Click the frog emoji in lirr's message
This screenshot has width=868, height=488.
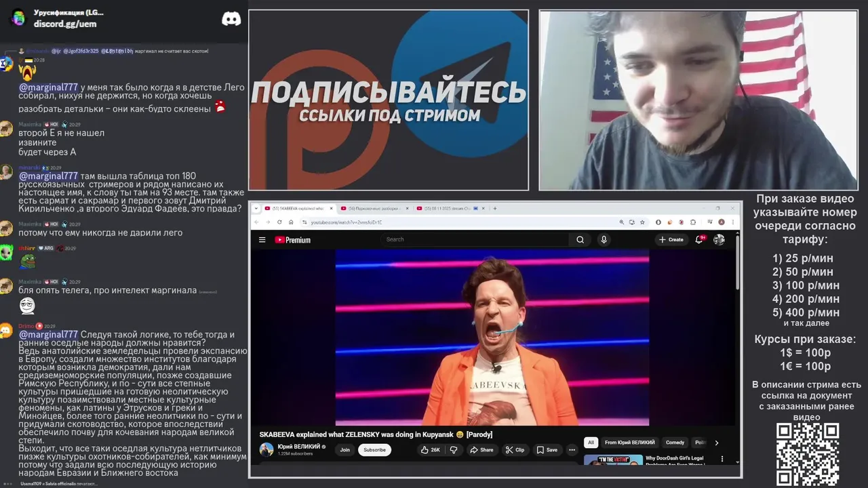point(27,261)
